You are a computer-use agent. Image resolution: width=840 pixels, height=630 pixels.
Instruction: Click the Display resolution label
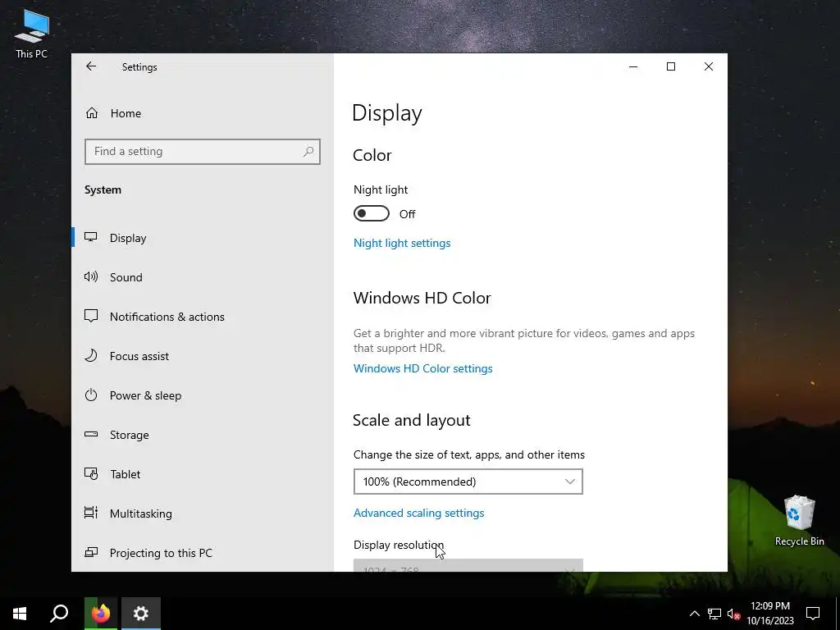pyautogui.click(x=399, y=545)
